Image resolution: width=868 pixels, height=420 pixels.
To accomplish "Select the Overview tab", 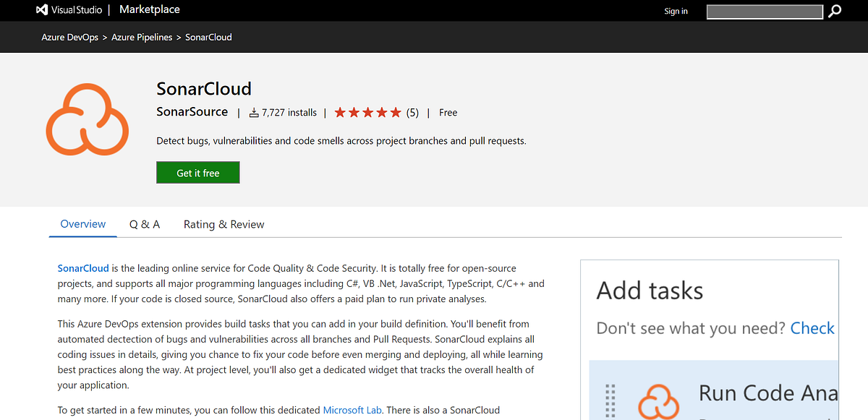I will pos(82,224).
